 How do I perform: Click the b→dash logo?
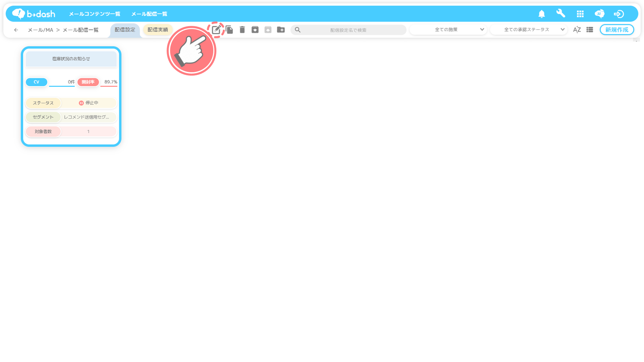(x=33, y=14)
